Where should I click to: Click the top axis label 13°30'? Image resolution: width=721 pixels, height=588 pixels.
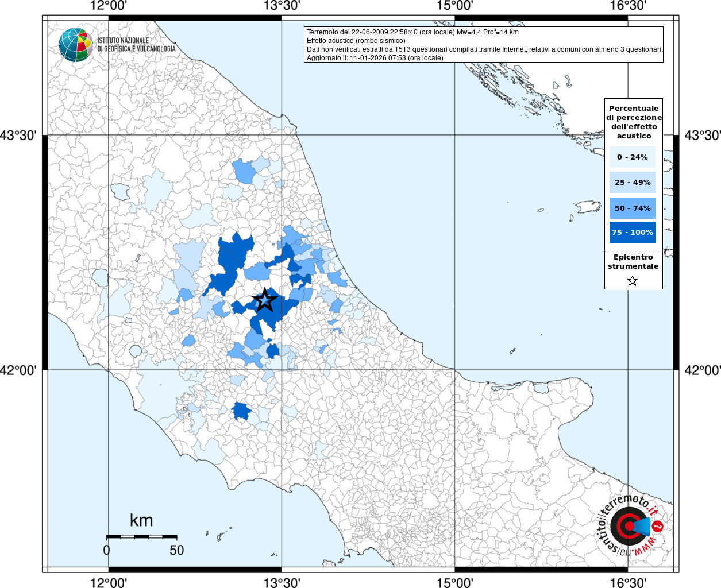click(282, 6)
